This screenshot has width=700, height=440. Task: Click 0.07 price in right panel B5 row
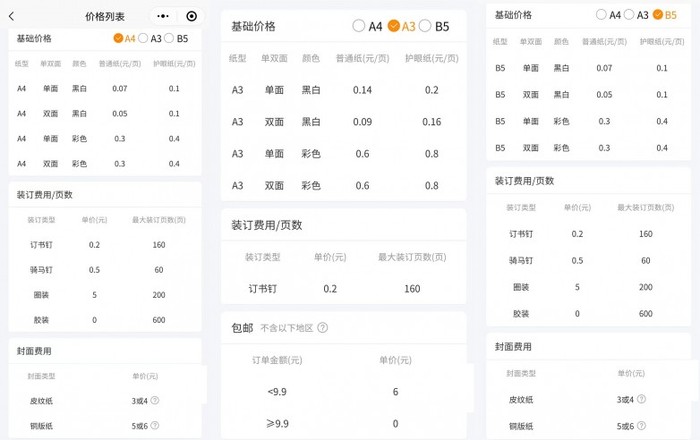[x=604, y=68]
